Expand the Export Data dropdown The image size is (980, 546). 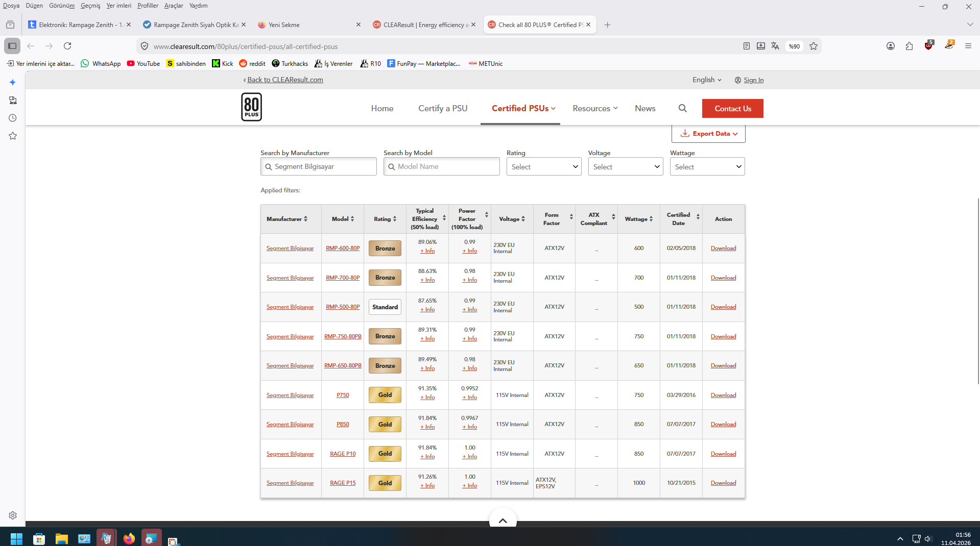(x=708, y=134)
